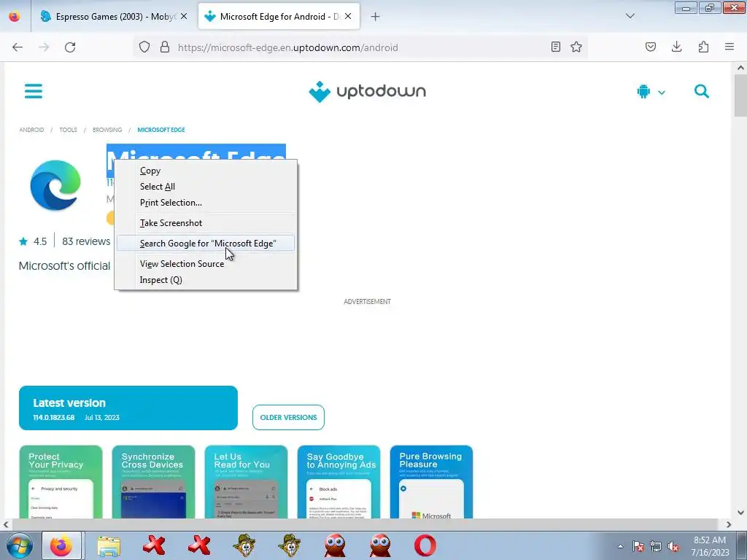The width and height of the screenshot is (747, 560).
Task: Open Synchronize Cross Devices screenshot
Action: pyautogui.click(x=153, y=482)
